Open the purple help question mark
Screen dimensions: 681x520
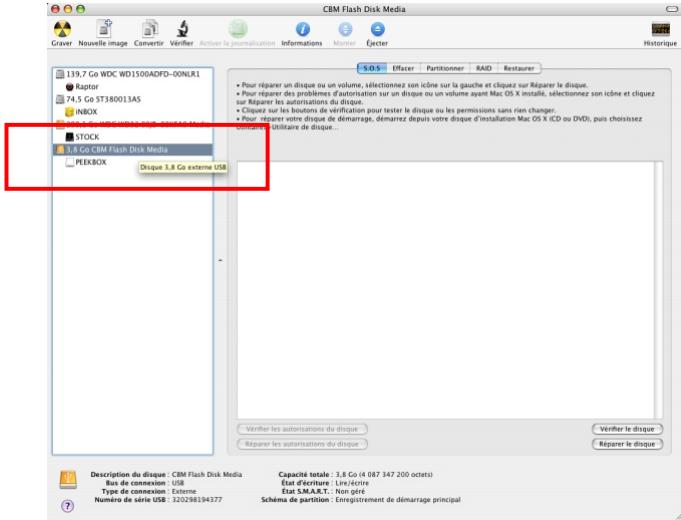[67, 506]
